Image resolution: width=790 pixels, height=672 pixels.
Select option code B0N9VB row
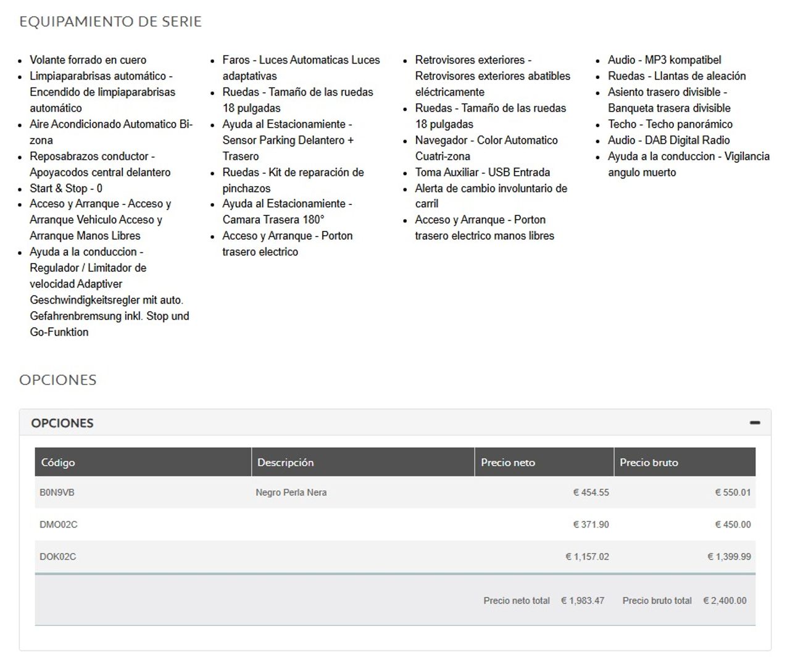[x=395, y=492]
